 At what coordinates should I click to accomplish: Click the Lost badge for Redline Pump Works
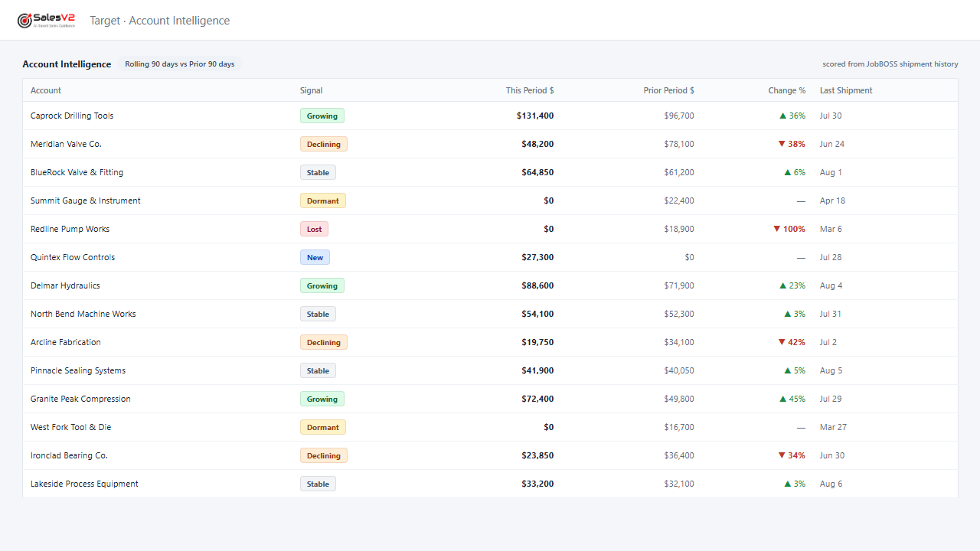point(314,229)
